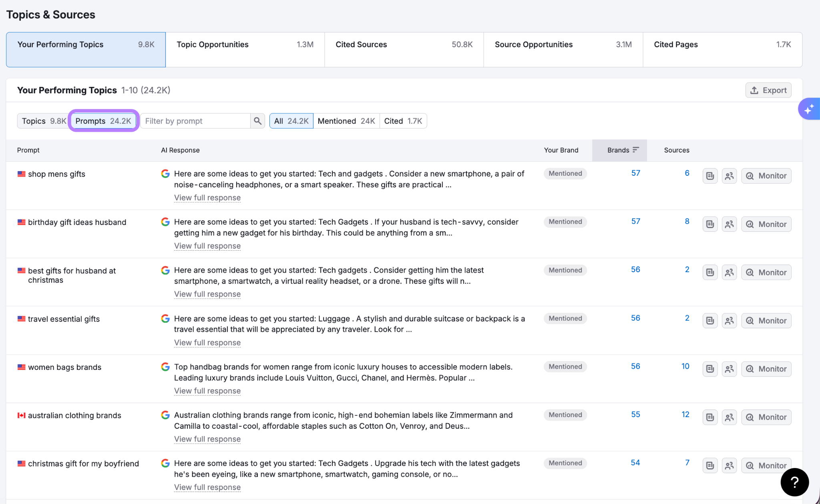820x504 pixels.
Task: Select the Topics 9.8K view toggle
Action: point(44,121)
